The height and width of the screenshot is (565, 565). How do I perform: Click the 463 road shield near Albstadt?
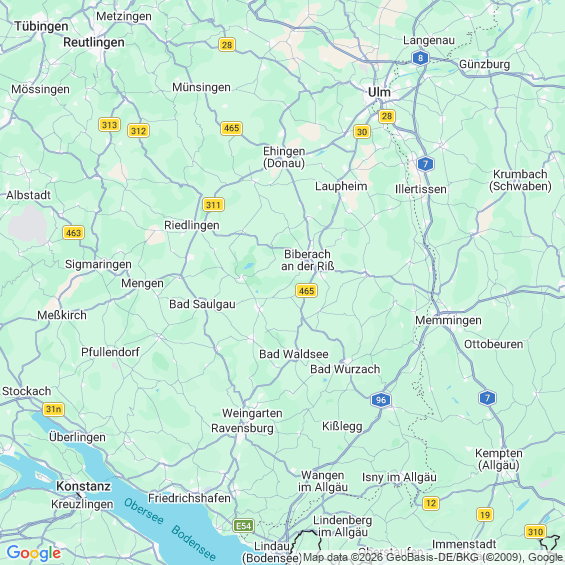click(x=74, y=233)
